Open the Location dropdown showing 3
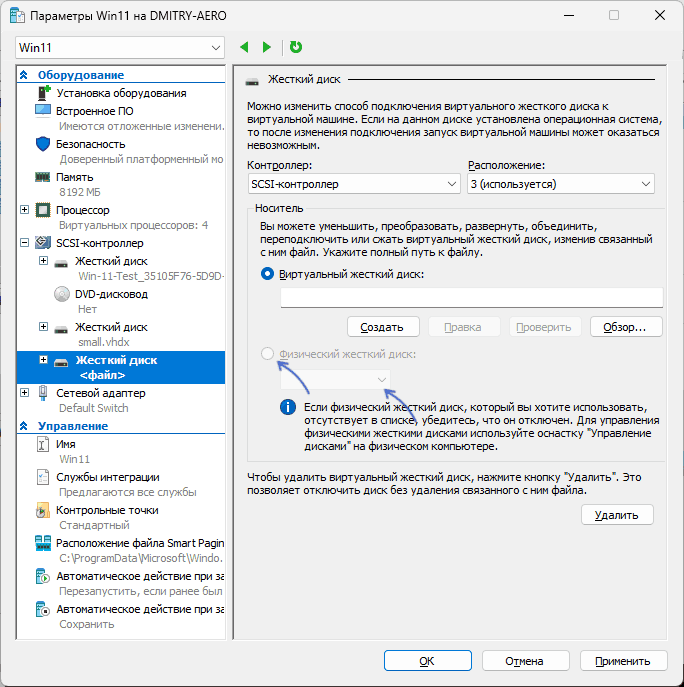This screenshot has width=684, height=687. (x=561, y=184)
